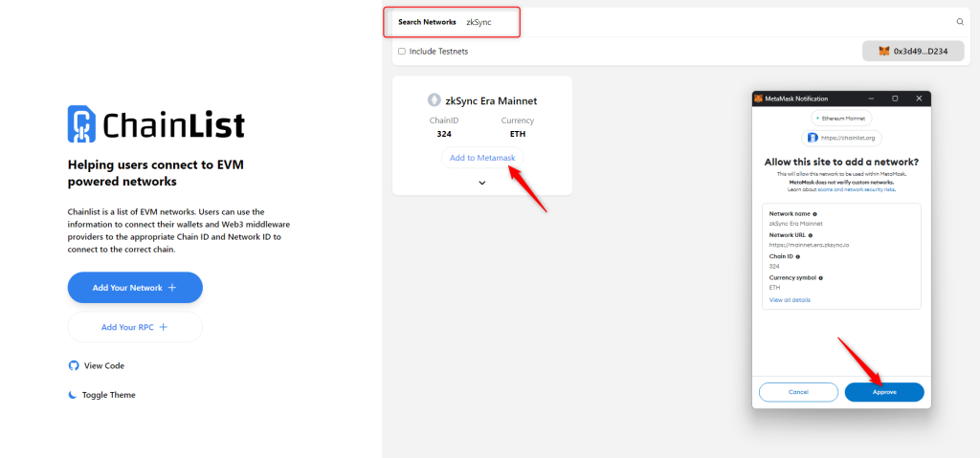Image resolution: width=980 pixels, height=458 pixels.
Task: Click the search magnifier icon
Action: (960, 21)
